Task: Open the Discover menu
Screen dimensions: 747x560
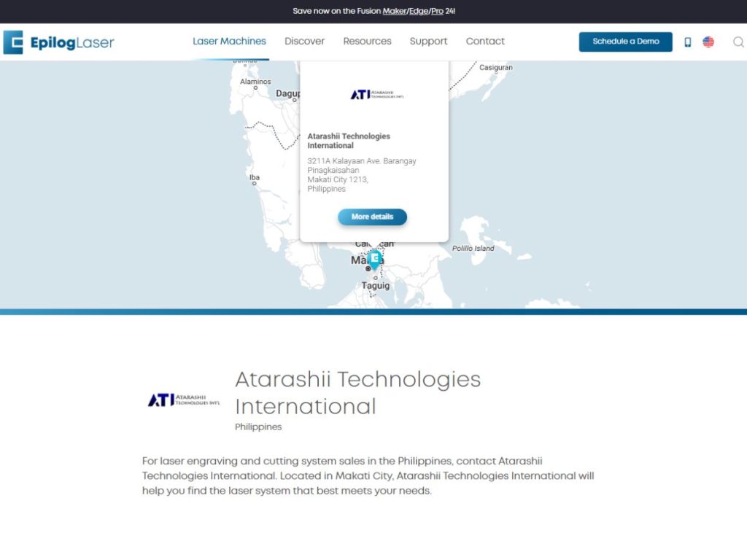Action: coord(304,42)
